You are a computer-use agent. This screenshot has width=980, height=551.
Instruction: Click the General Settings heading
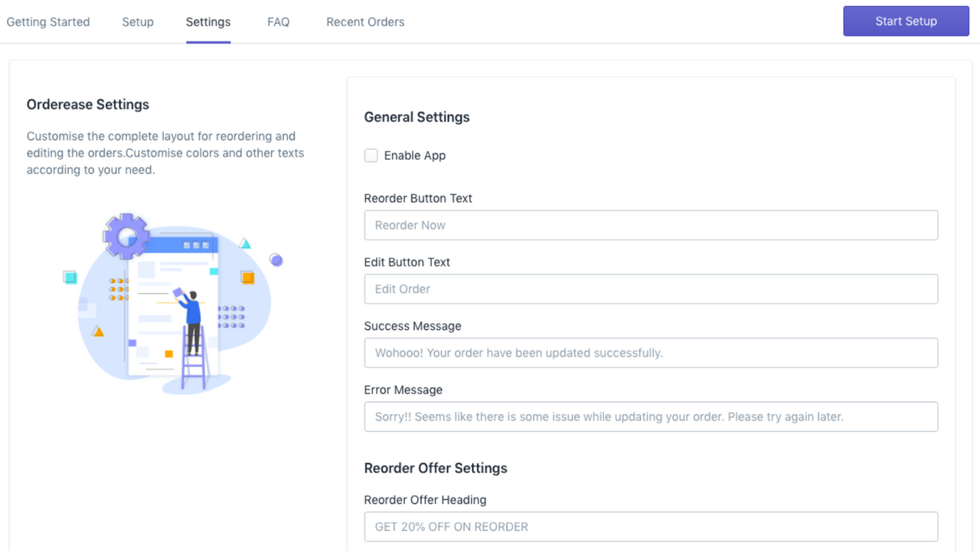click(416, 117)
